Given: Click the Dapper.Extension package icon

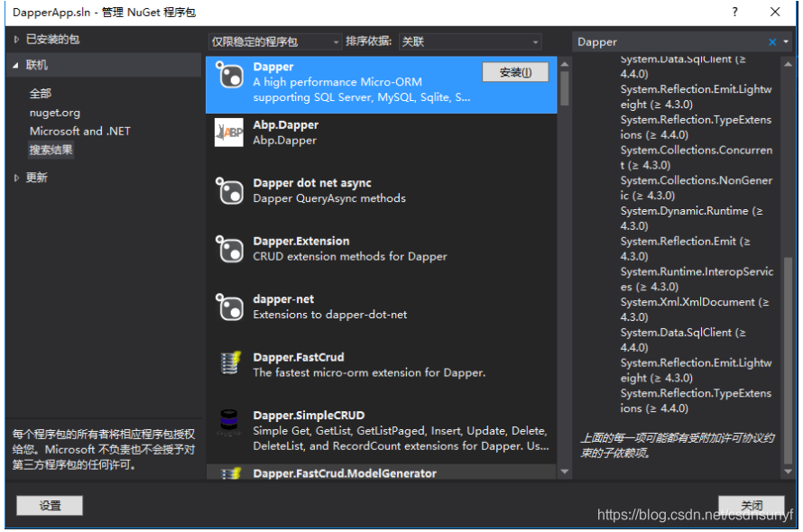Looking at the screenshot, I should 232,248.
